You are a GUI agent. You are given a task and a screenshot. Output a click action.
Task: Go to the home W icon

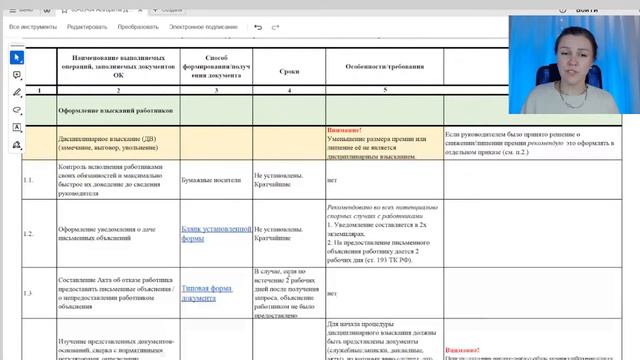tap(47, 10)
